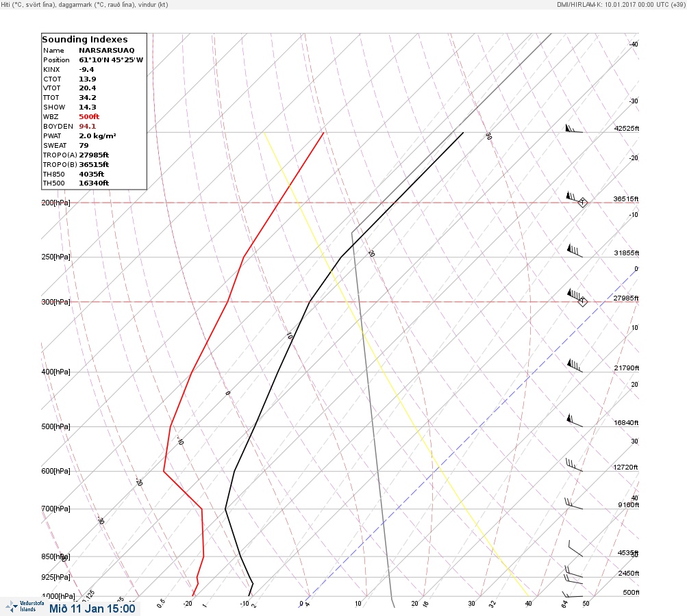The height and width of the screenshot is (616, 687).
Task: Select the wind barb beside 42525ft
Action: pos(574,129)
